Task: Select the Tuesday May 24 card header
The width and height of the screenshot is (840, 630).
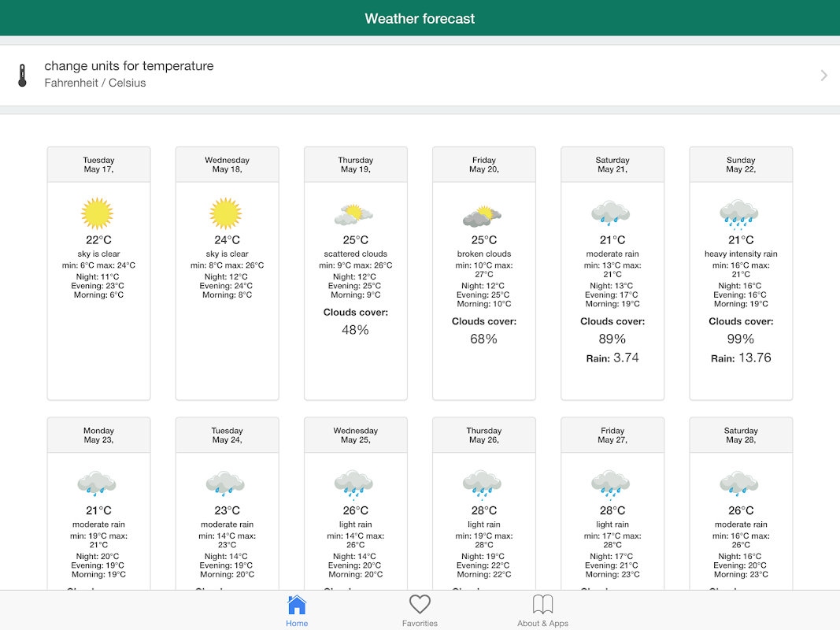Action: [228, 435]
